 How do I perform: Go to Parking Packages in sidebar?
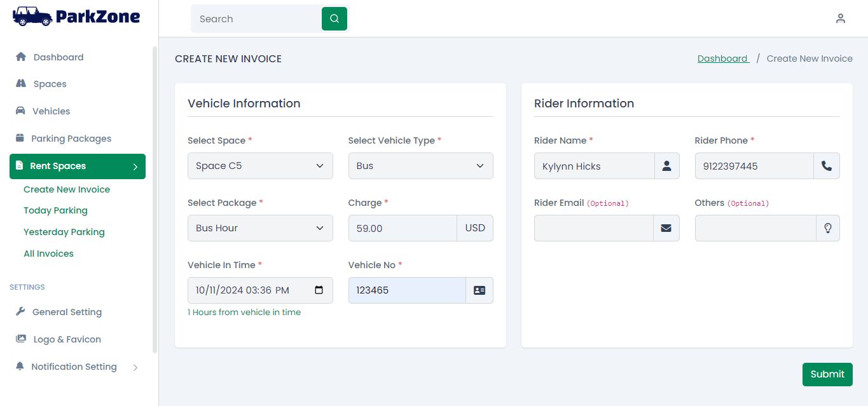(71, 139)
